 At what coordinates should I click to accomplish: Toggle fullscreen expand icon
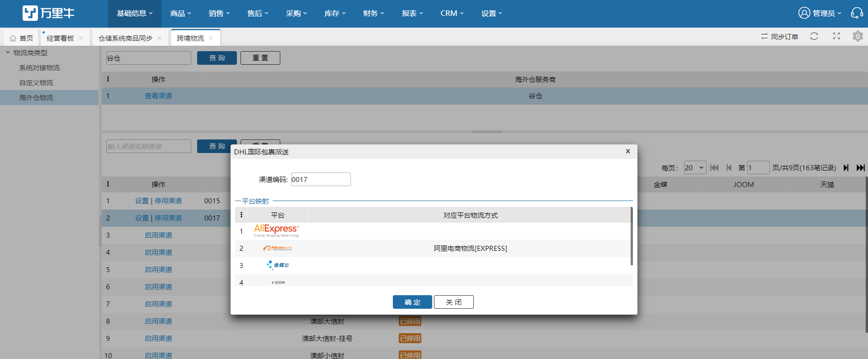(836, 36)
